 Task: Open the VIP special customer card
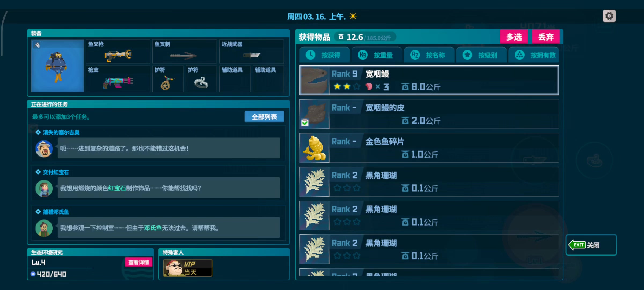click(x=188, y=268)
